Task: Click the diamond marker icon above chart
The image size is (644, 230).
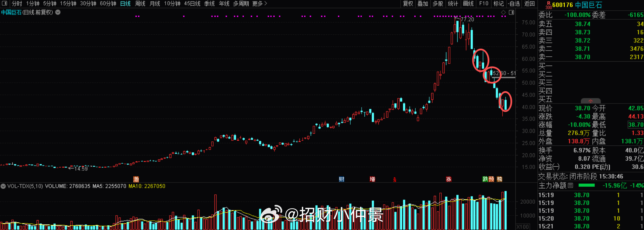Action: [x=503, y=12]
